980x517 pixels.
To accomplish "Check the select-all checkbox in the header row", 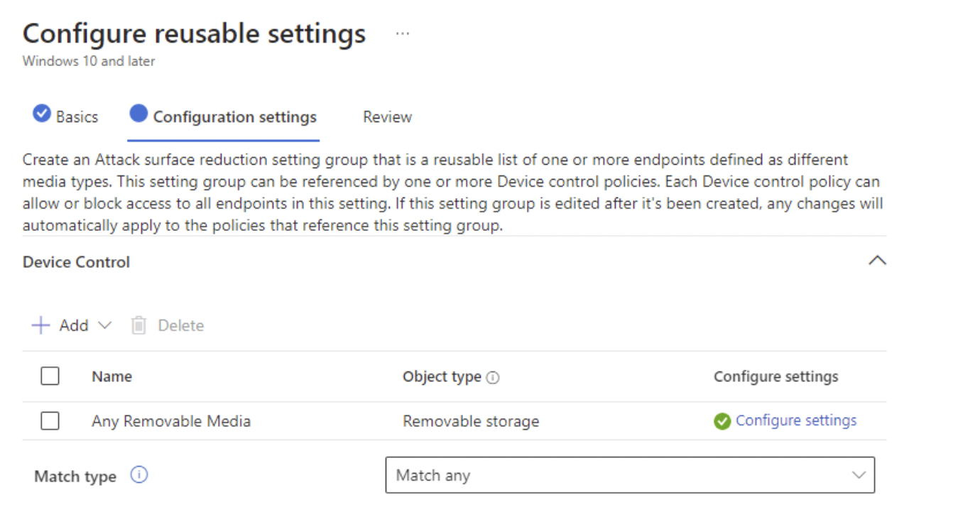I will (x=50, y=376).
